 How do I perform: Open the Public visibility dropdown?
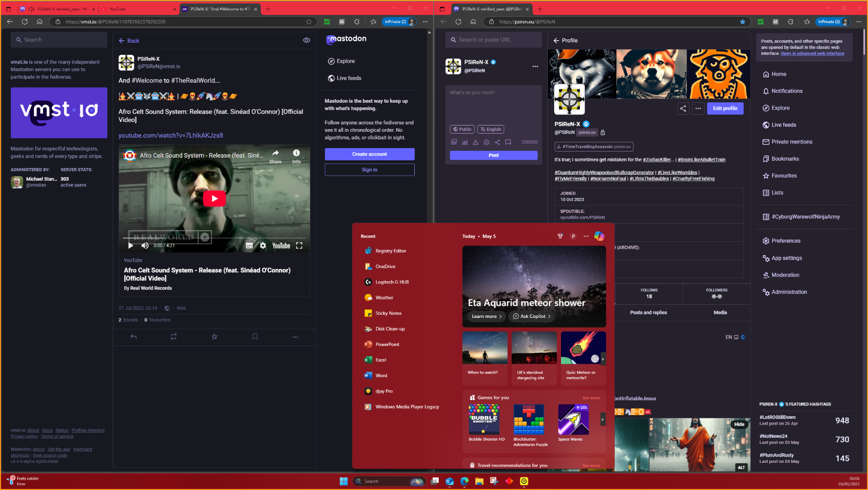tap(462, 130)
